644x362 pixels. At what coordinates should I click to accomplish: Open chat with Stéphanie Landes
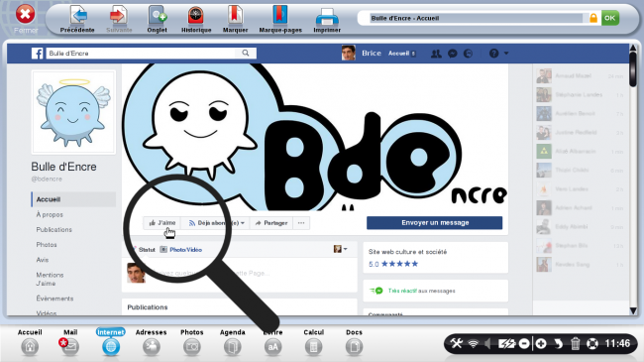[x=580, y=95]
